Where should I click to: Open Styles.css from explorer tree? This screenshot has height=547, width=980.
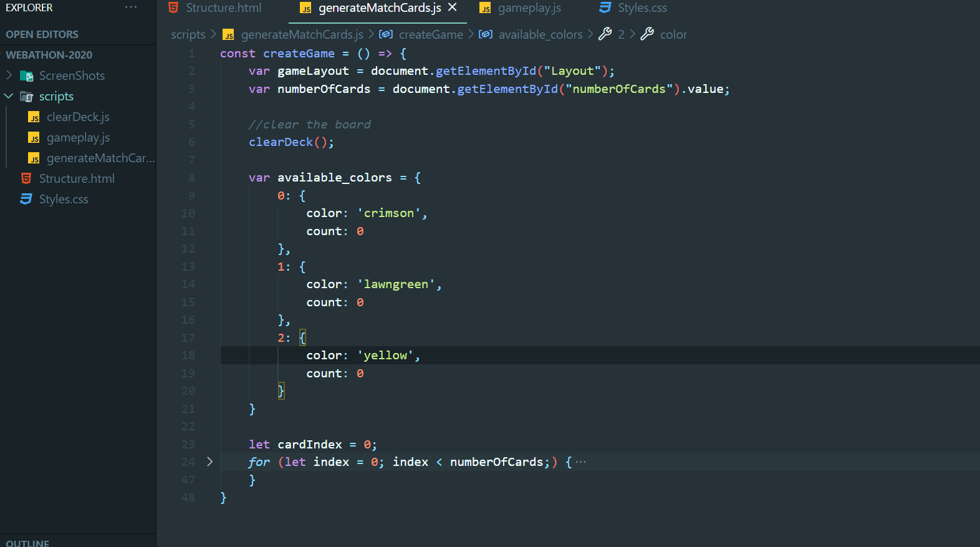(64, 199)
